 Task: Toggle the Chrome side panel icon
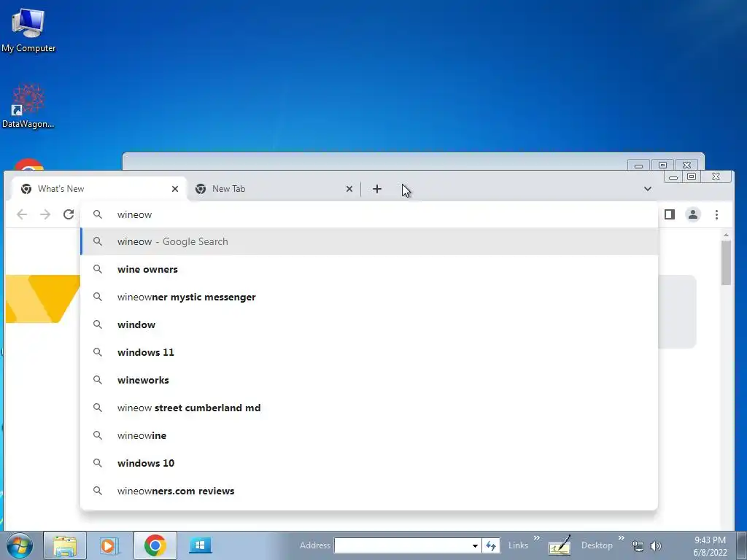[x=670, y=215]
